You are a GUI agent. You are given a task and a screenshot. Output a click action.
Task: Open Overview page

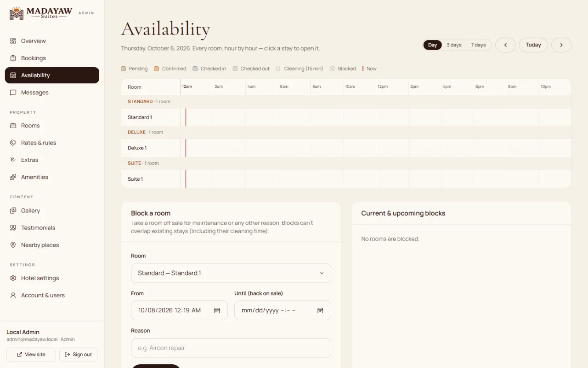[52, 41]
